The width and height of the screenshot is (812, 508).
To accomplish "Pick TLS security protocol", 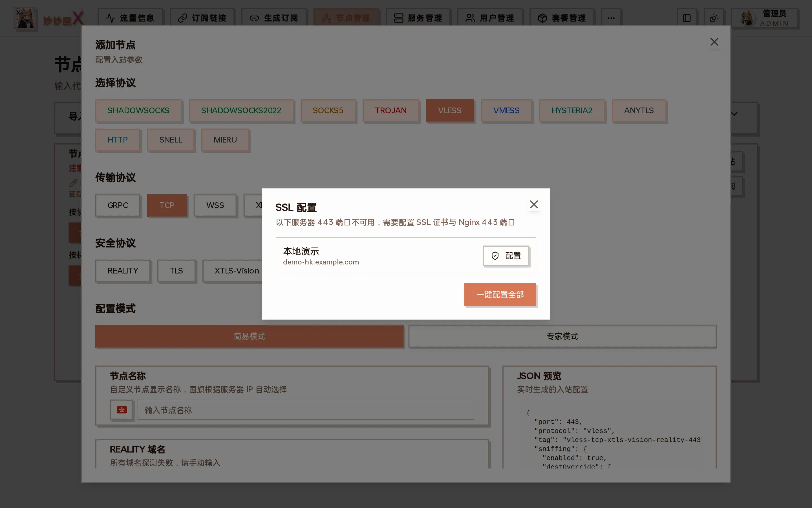I will point(176,271).
